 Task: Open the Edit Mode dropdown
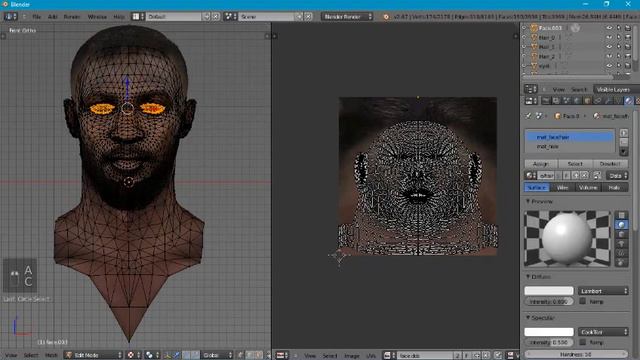click(x=94, y=355)
